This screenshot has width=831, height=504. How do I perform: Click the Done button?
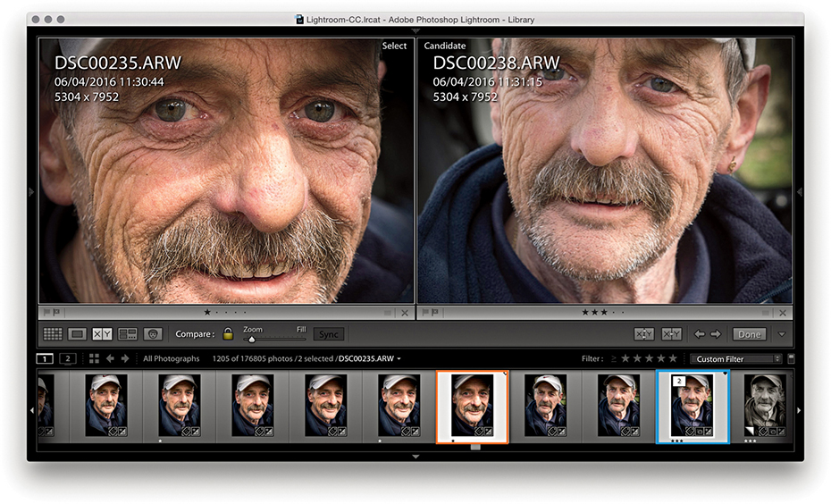pyautogui.click(x=749, y=334)
